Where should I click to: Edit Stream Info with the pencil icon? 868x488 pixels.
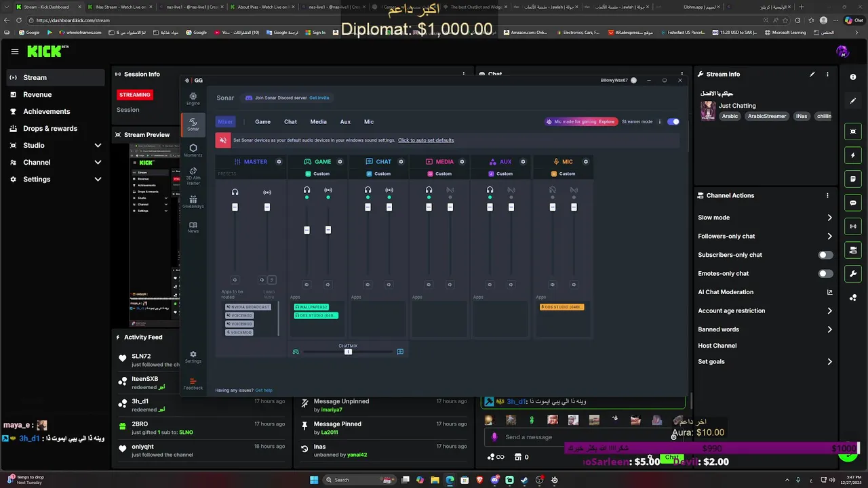812,74
